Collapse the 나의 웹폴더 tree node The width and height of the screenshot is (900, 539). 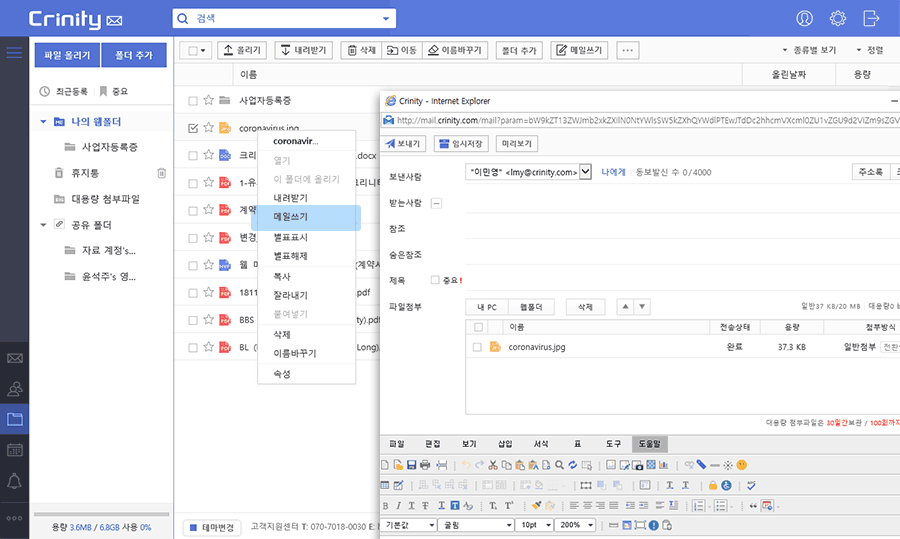click(43, 122)
